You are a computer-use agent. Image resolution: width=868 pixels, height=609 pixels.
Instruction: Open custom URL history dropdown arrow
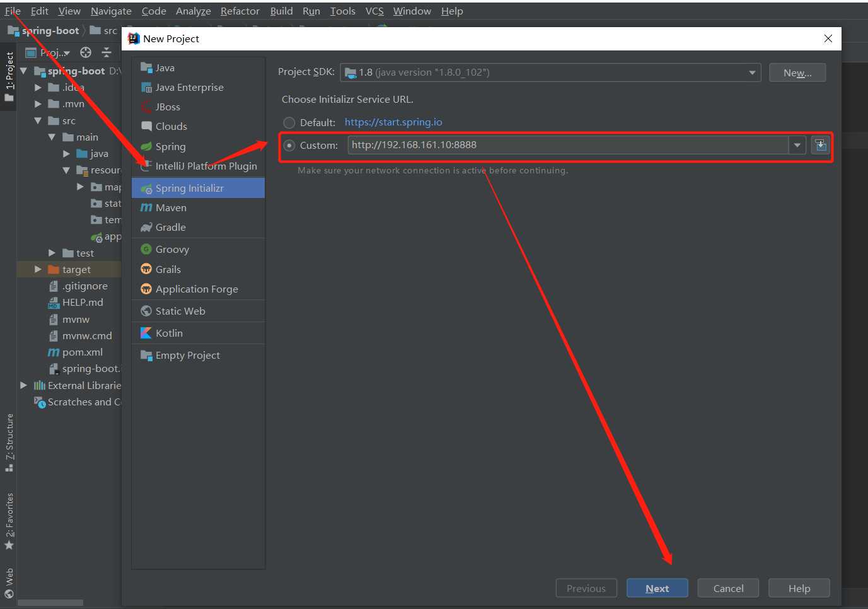[x=797, y=145]
